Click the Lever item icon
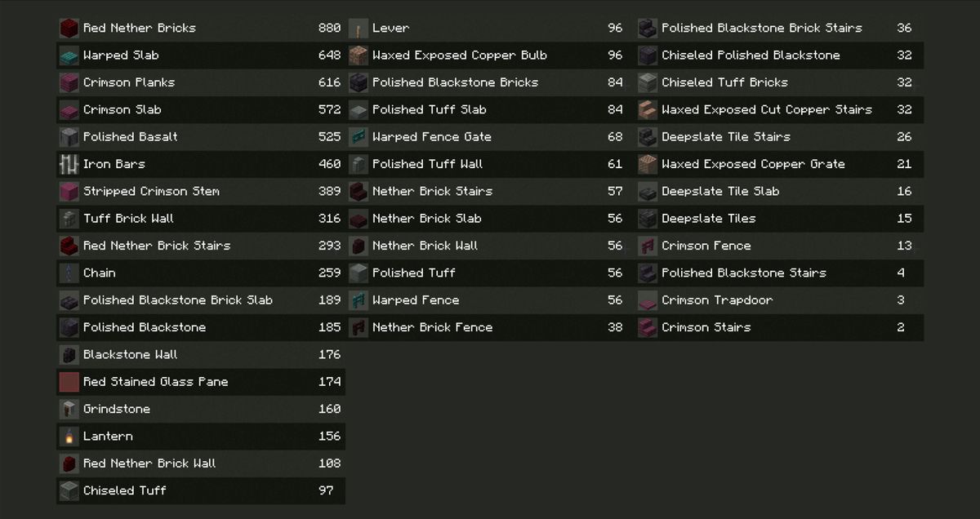The height and width of the screenshot is (519, 980). [x=358, y=29]
